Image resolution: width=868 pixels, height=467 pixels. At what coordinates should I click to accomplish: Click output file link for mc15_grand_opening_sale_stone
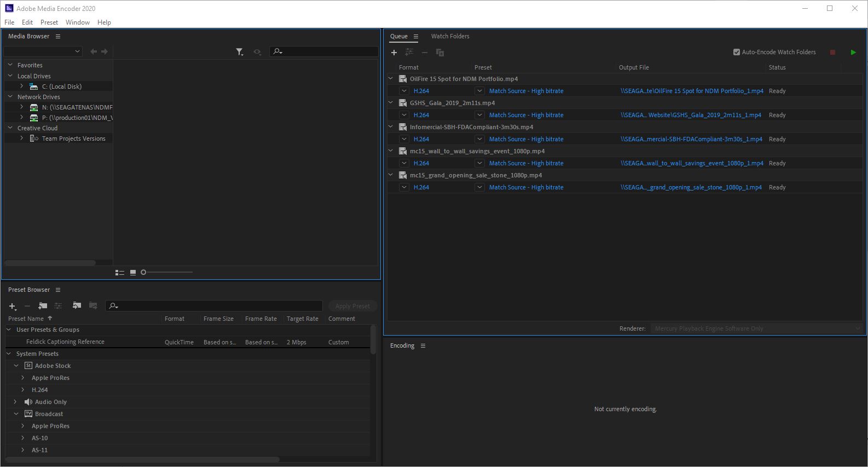[x=691, y=188]
